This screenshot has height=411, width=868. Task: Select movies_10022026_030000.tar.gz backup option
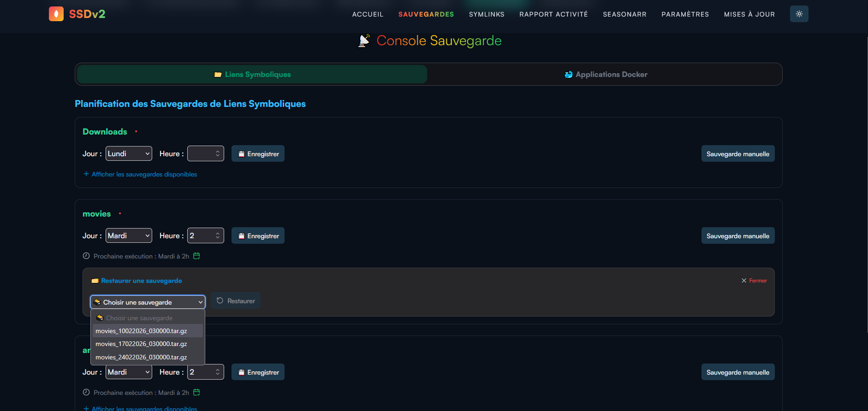point(141,331)
